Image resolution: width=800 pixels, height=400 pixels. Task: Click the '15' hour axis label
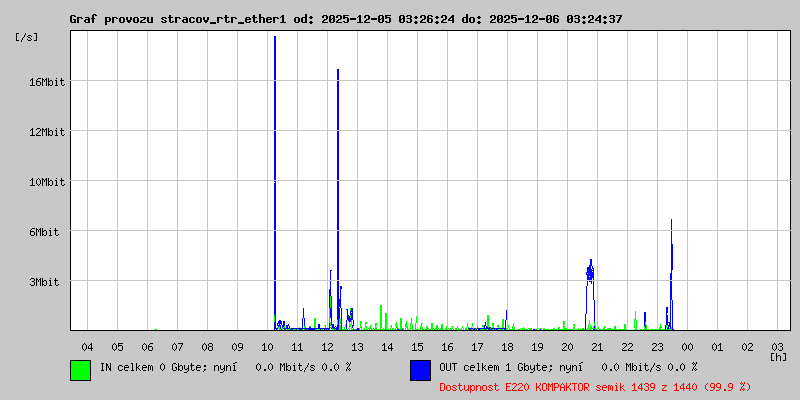click(417, 347)
